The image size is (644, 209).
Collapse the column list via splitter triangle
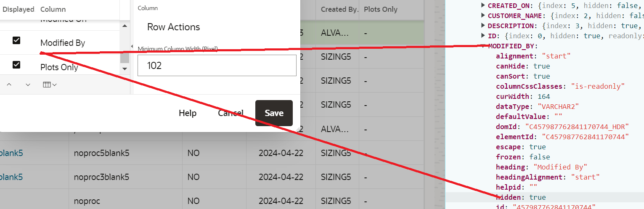click(132, 47)
